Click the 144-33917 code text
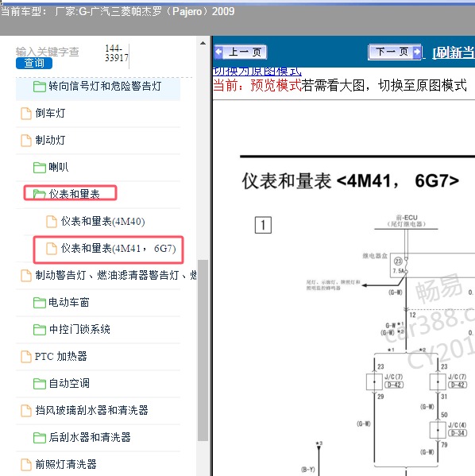This screenshot has width=475, height=476. tap(117, 53)
